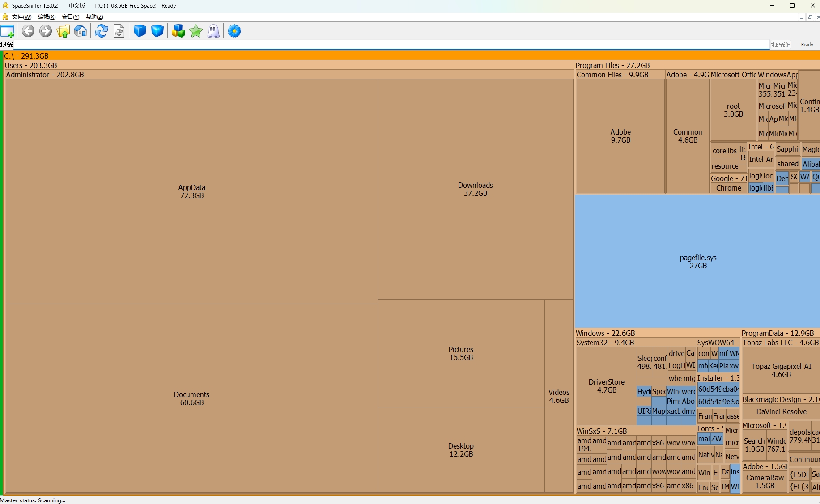Image resolution: width=820 pixels, height=504 pixels.
Task: Open the 帮助(Z) menu
Action: (x=94, y=17)
